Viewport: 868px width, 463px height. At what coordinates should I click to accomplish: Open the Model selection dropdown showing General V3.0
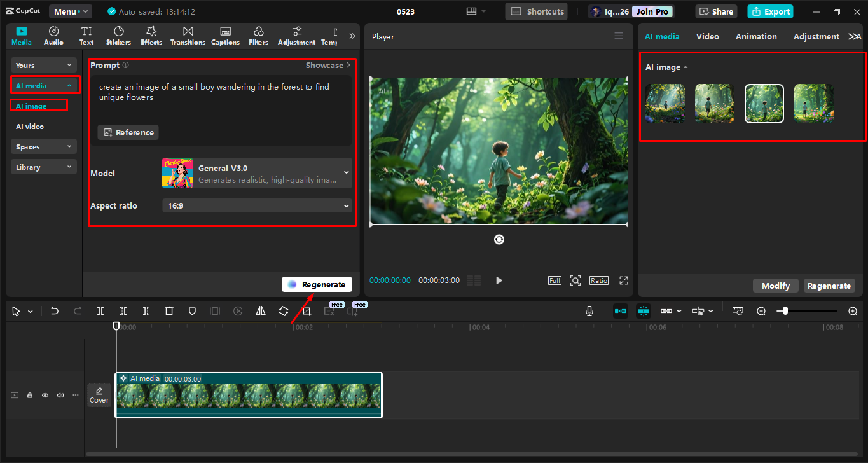point(257,173)
